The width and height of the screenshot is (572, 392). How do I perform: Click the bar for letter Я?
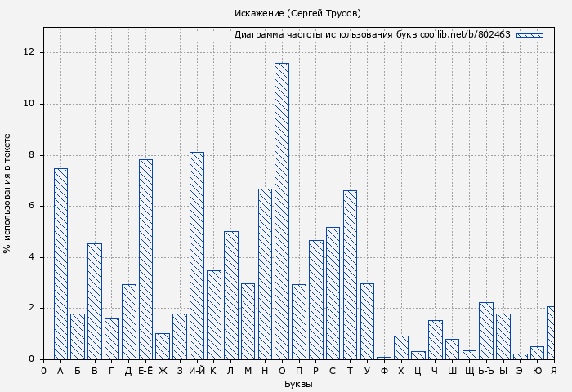pos(552,332)
